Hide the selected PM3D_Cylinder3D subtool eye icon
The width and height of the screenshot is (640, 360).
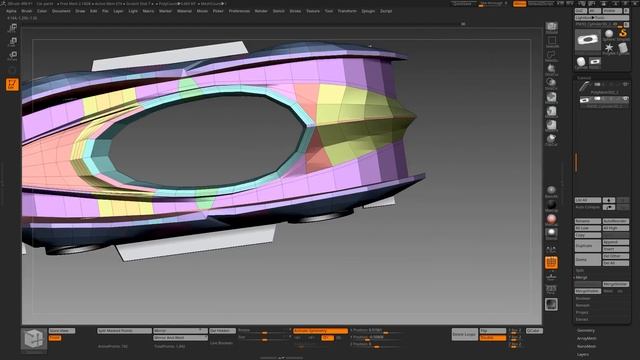click(x=625, y=99)
